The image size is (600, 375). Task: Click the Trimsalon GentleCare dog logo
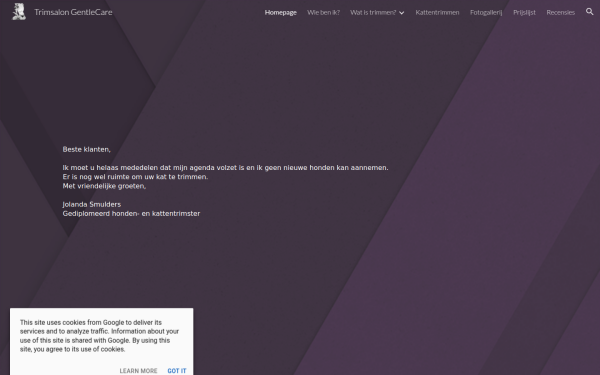click(x=19, y=11)
